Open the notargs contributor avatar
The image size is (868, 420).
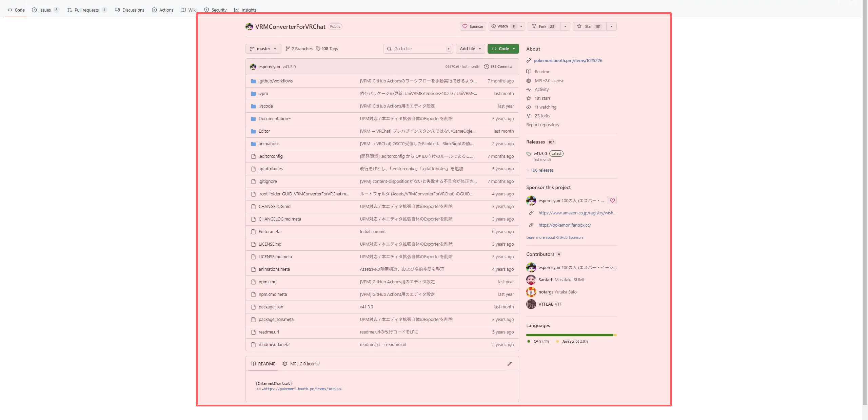(531, 292)
